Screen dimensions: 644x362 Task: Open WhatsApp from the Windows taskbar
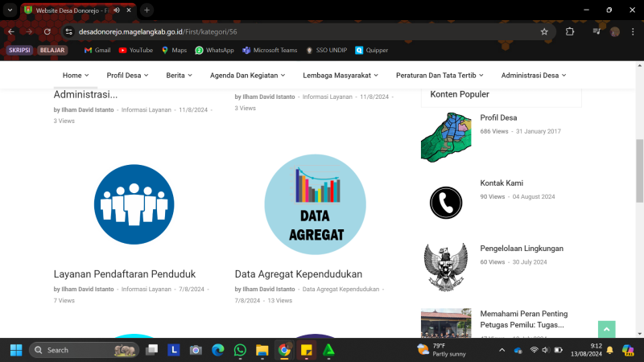pos(240,350)
